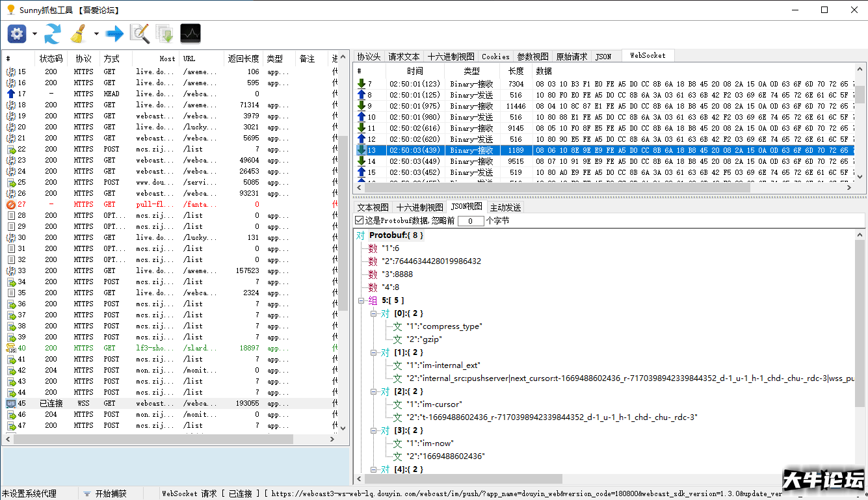Click the documents download-arrow toolbar icon
Viewport: 868px width, 500px height.
pyautogui.click(x=164, y=34)
